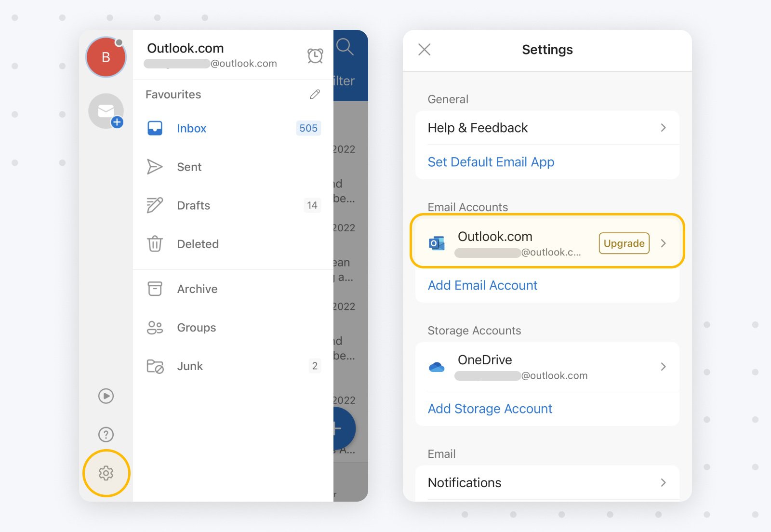Add a new mail account via plus badge
Screen dimensions: 771x532
point(117,122)
